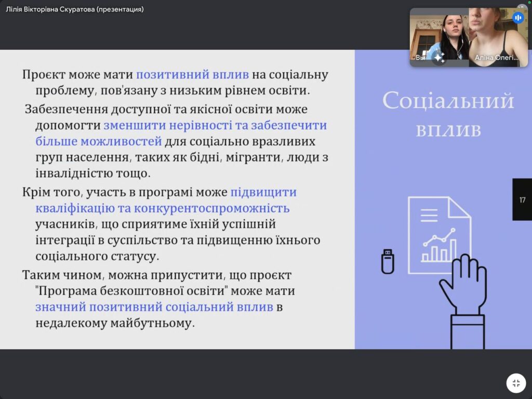Click highlighted значний позитивний соціальний вплив
The height and width of the screenshot is (399, 532).
point(154,307)
